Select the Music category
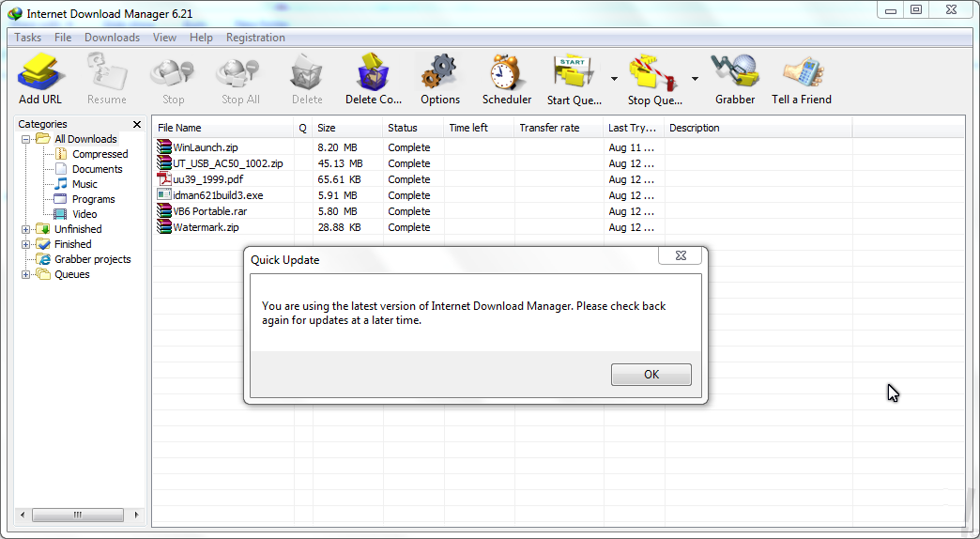 click(x=84, y=184)
